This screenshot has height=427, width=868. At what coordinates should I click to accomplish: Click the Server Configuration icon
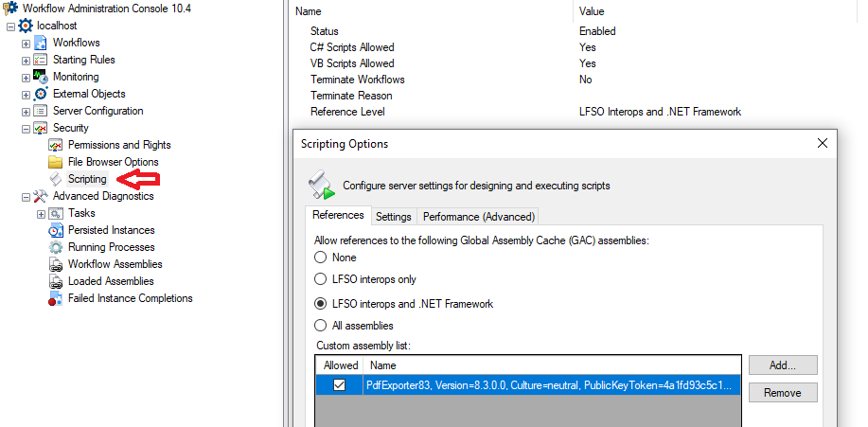pos(41,111)
